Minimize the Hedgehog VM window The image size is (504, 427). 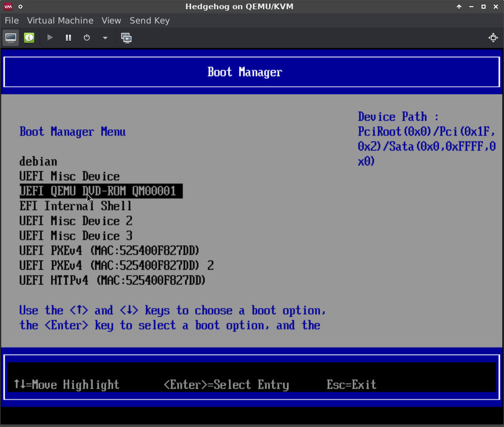[471, 7]
